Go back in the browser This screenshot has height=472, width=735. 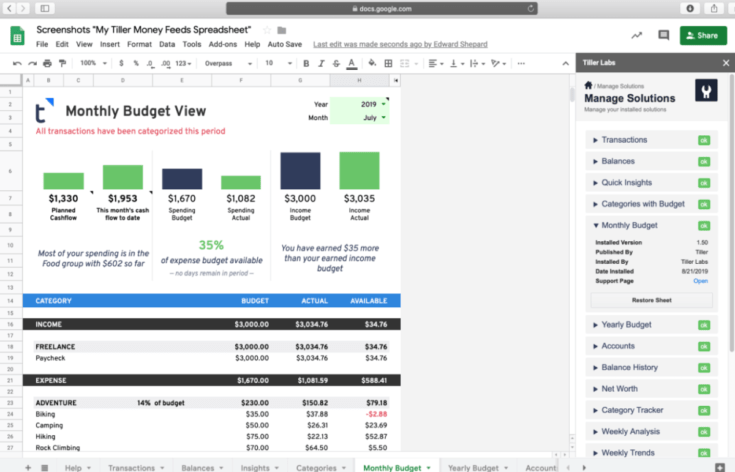9,8
